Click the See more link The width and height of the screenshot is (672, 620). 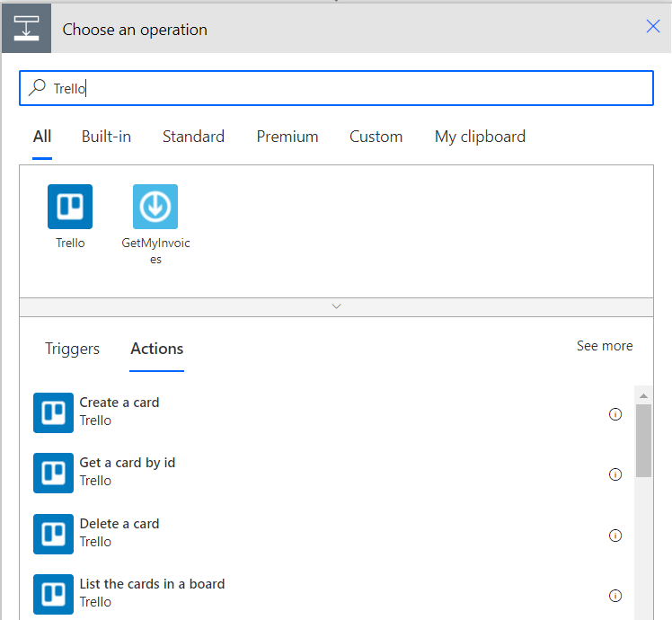(x=605, y=346)
